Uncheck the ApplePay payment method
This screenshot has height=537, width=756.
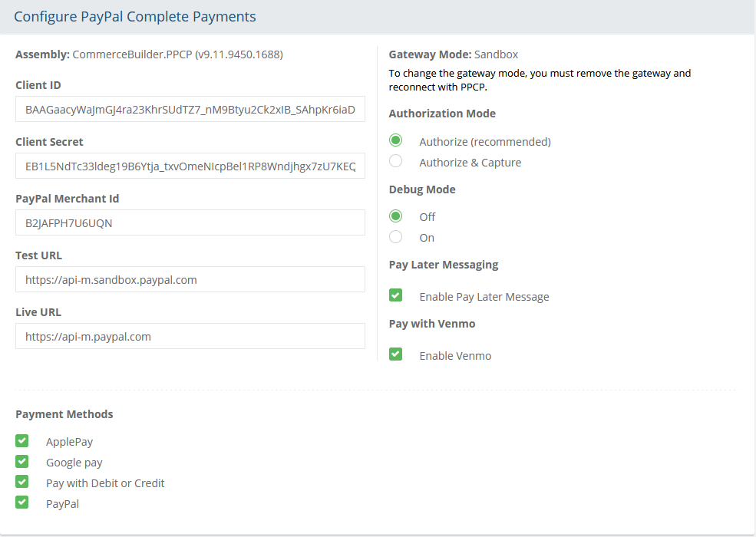22,441
